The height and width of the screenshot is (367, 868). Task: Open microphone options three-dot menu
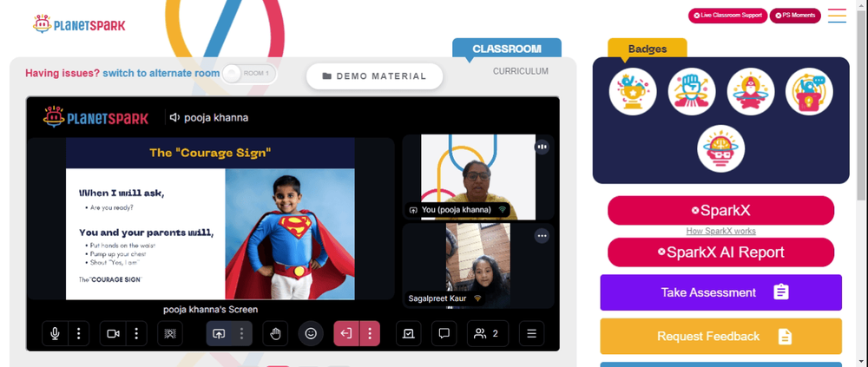79,333
